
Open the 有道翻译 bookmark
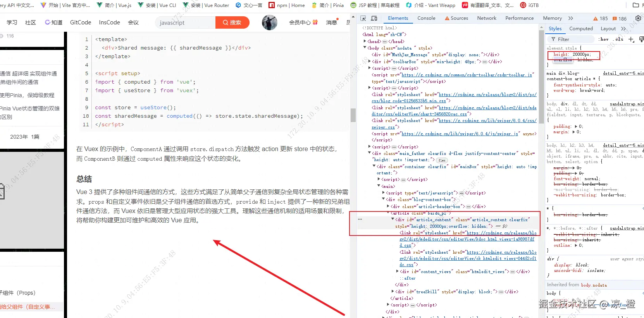(488, 5)
